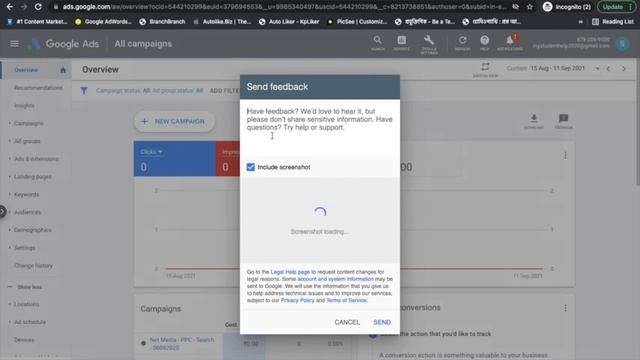Open the Conversions card three-dot menu
640x360 pixels.
(x=565, y=308)
